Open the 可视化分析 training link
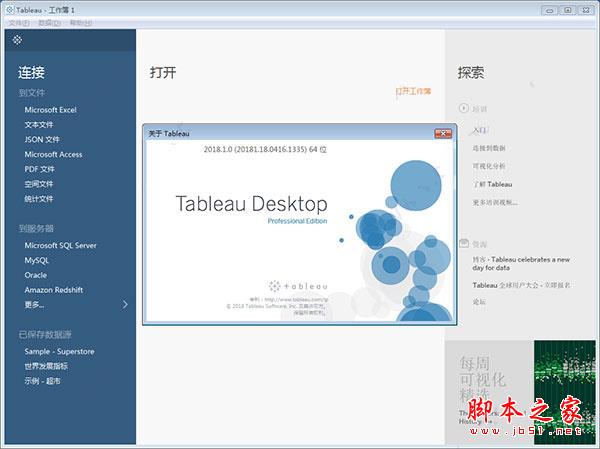The width and height of the screenshot is (600, 449). click(x=489, y=166)
